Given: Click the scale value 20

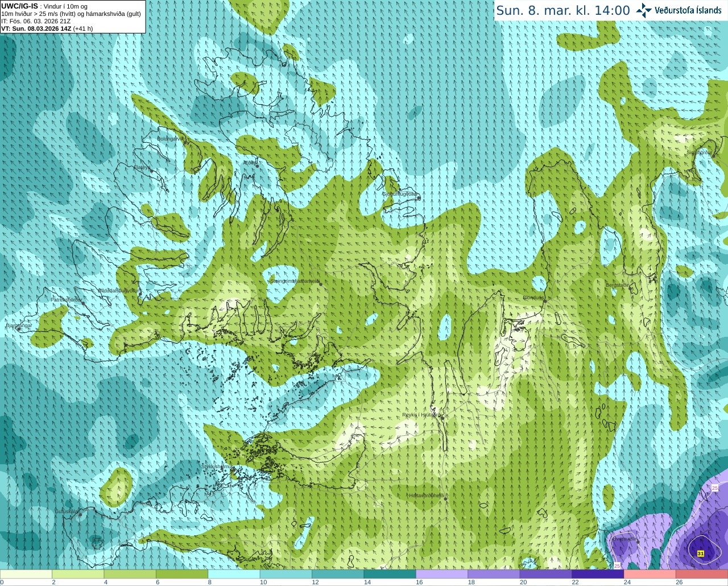Looking at the screenshot, I should [523, 583].
